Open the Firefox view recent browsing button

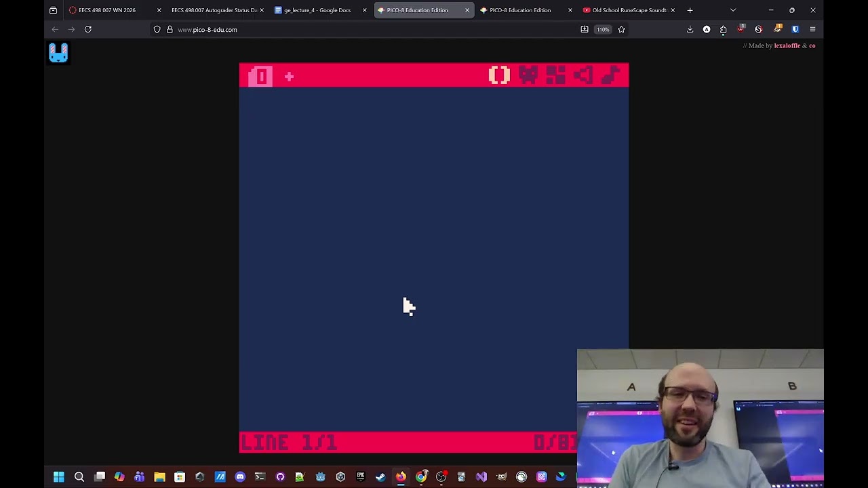coord(53,10)
